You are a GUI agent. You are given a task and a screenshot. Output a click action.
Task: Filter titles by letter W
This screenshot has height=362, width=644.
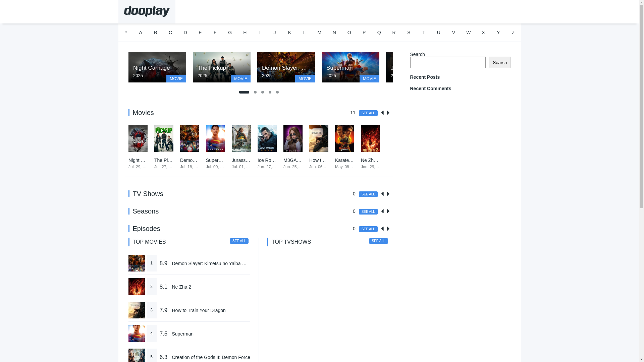(469, 33)
